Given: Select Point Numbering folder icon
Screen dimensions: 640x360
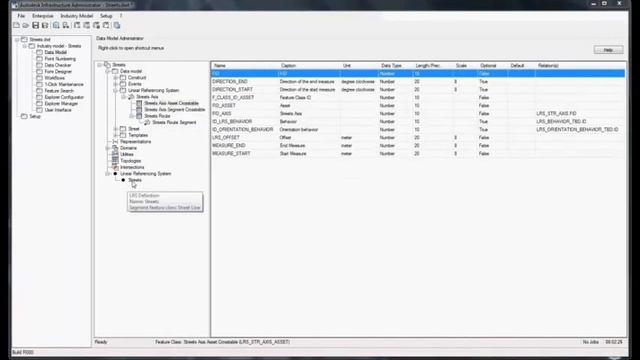Looking at the screenshot, I should click(40, 59).
